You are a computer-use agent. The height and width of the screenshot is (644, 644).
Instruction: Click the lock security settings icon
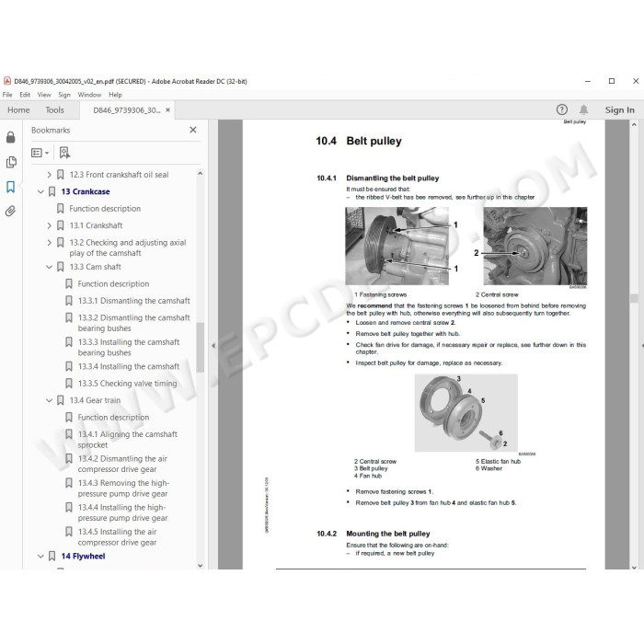point(11,137)
